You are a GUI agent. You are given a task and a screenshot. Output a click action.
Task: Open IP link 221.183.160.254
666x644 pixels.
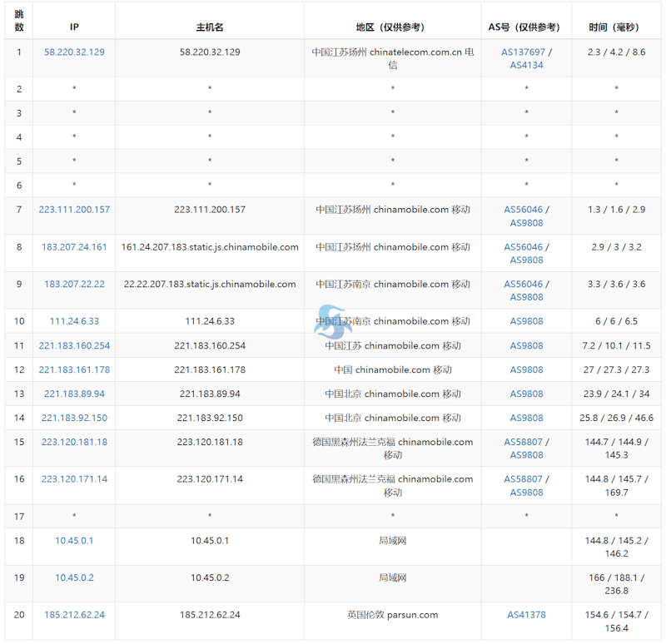coord(74,345)
